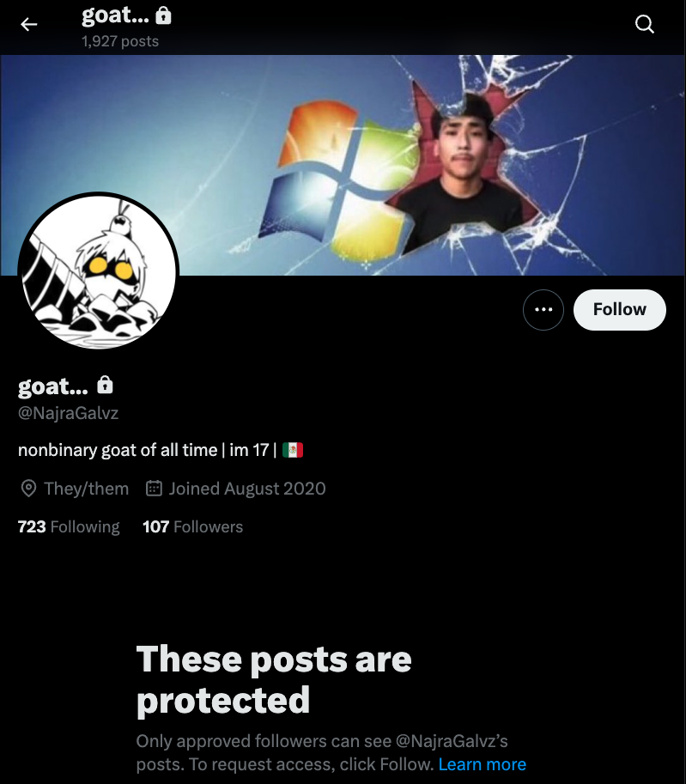Open the 723 Following list
Image resolution: width=686 pixels, height=784 pixels.
point(69,526)
